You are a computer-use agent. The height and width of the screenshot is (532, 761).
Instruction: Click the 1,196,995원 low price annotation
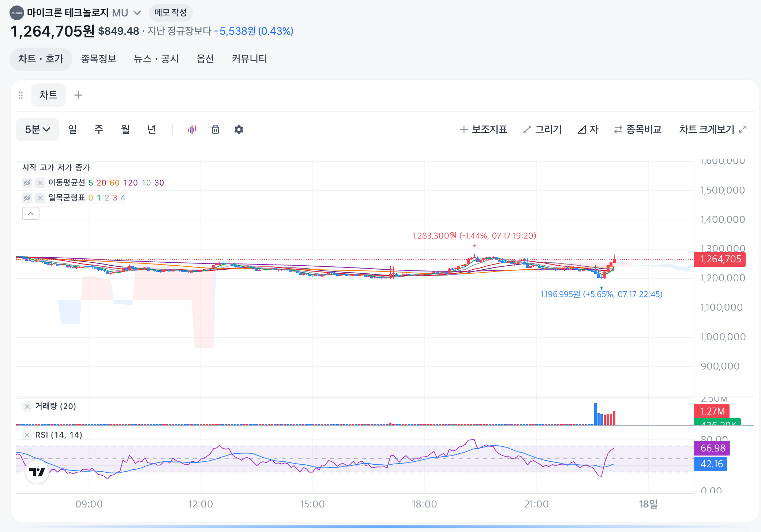[x=601, y=294]
